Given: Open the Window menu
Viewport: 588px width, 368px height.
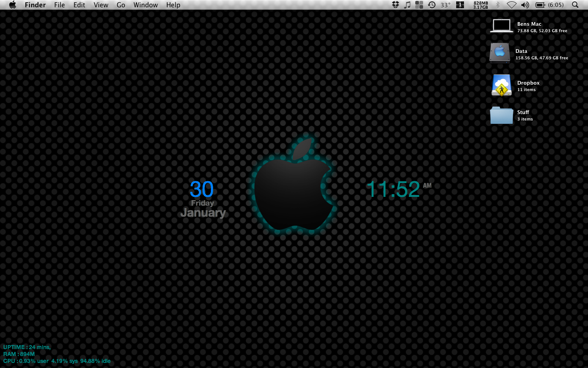Looking at the screenshot, I should [146, 5].
